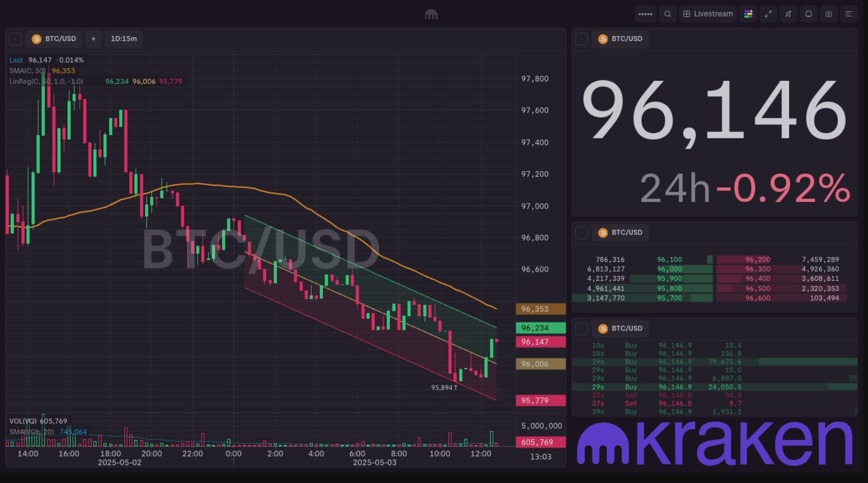Click the tan 96,006 regression price tag
Screen dimensions: 868x483
(541, 364)
